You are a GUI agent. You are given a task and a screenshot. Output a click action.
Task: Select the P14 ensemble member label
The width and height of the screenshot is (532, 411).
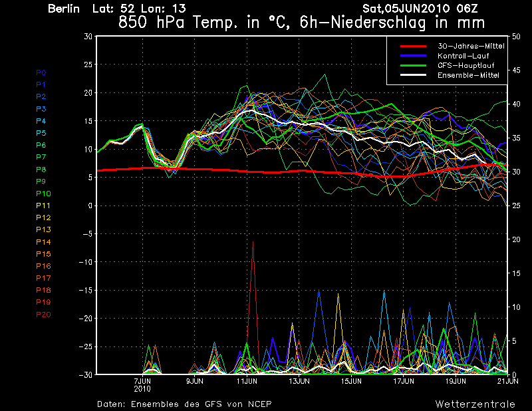tap(43, 241)
